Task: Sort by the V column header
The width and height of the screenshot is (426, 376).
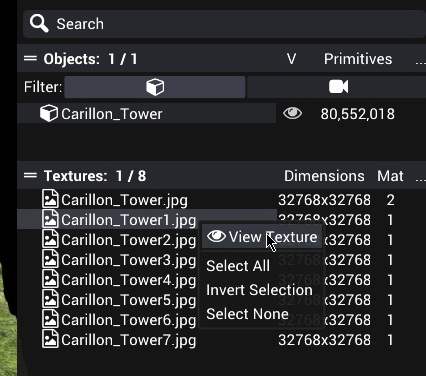Action: tap(291, 59)
